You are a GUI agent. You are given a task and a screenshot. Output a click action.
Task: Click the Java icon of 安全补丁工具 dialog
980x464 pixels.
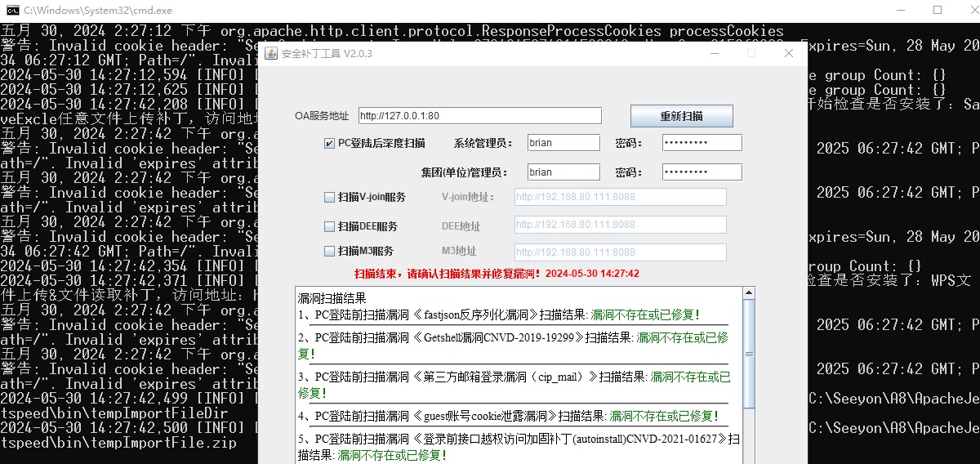pos(269,53)
